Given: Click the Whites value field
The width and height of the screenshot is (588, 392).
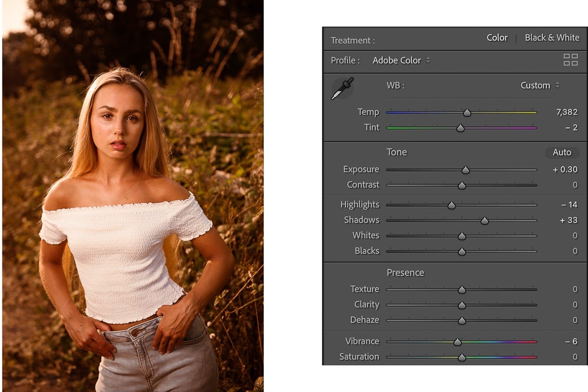Looking at the screenshot, I should click(x=575, y=236).
